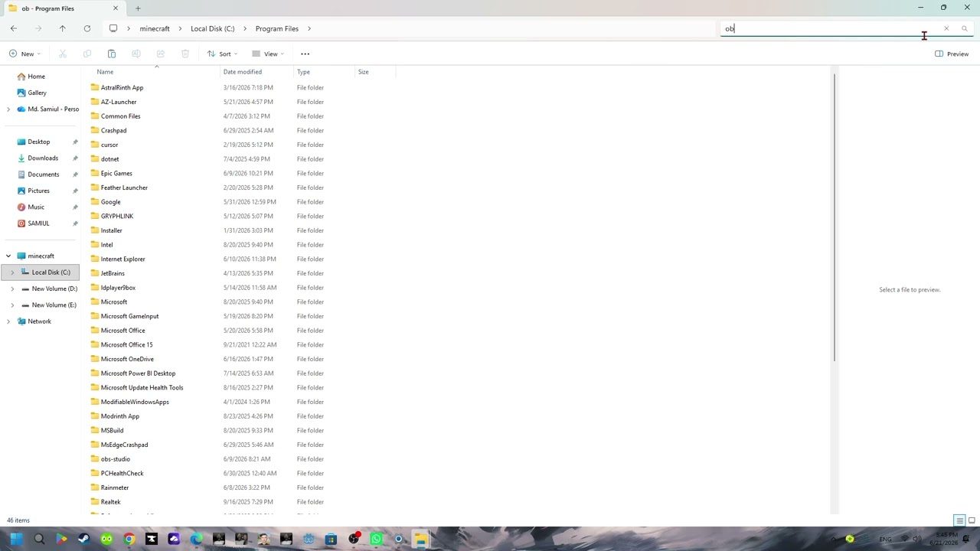Image resolution: width=980 pixels, height=551 pixels.
Task: Navigate up one folder level
Action: [x=63, y=28]
